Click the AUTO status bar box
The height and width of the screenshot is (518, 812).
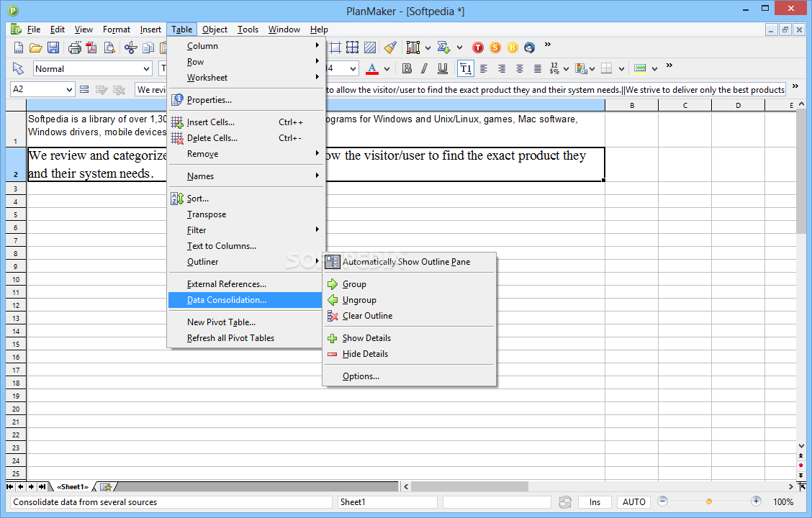tap(634, 502)
